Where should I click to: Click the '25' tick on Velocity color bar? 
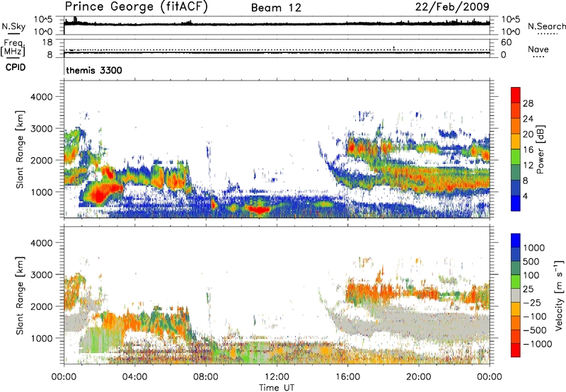529,289
